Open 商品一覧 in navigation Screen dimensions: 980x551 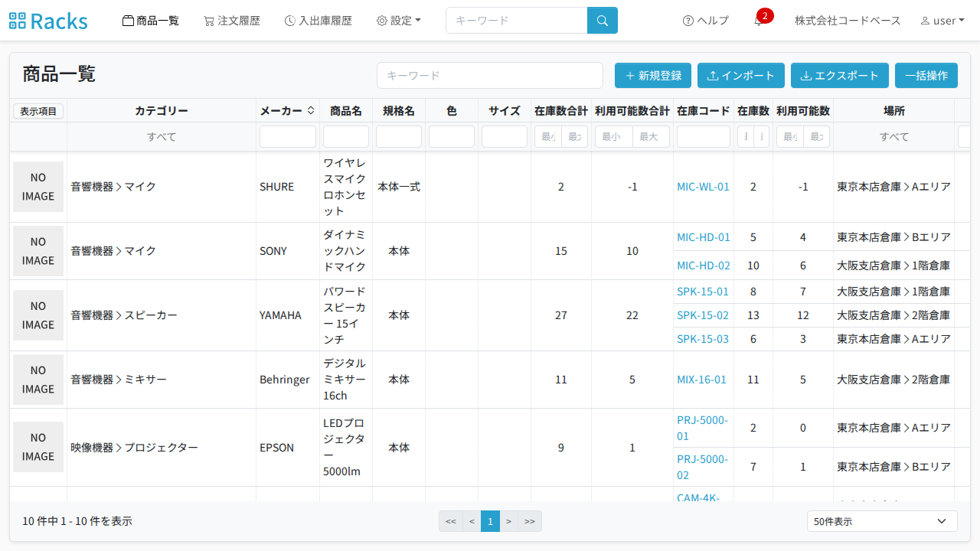[151, 21]
